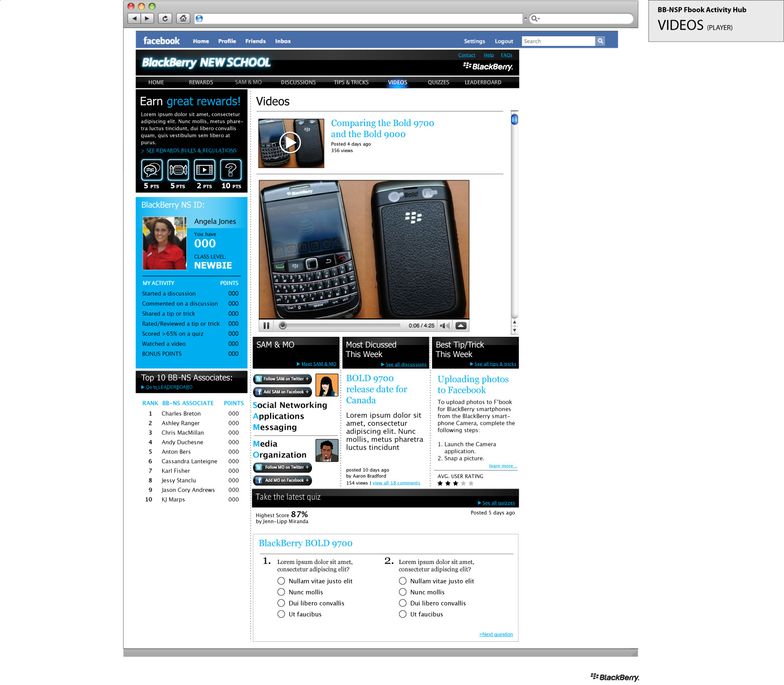Image resolution: width=784 pixels, height=685 pixels.
Task: Mute the video using the volume icon
Action: tap(445, 325)
